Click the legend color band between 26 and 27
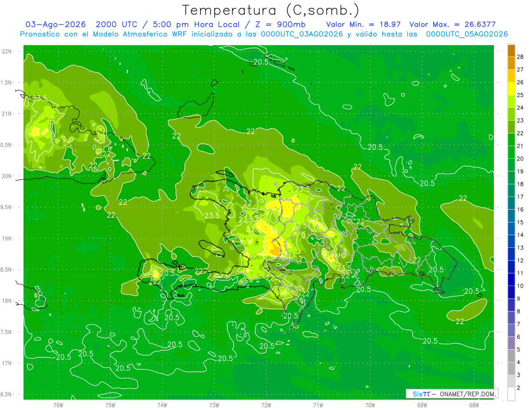The height and width of the screenshot is (411, 532). point(511,75)
